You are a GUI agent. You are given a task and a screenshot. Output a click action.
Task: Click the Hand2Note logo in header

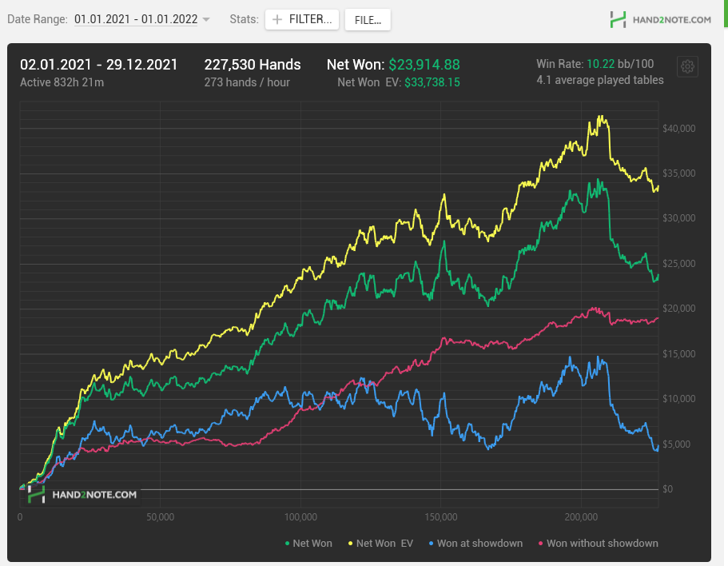(660, 19)
